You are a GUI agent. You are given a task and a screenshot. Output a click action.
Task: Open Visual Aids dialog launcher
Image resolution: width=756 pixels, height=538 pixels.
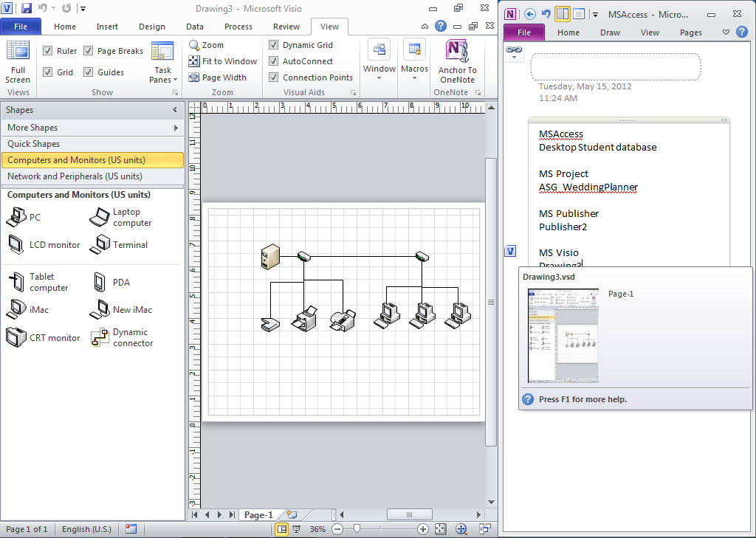point(353,92)
